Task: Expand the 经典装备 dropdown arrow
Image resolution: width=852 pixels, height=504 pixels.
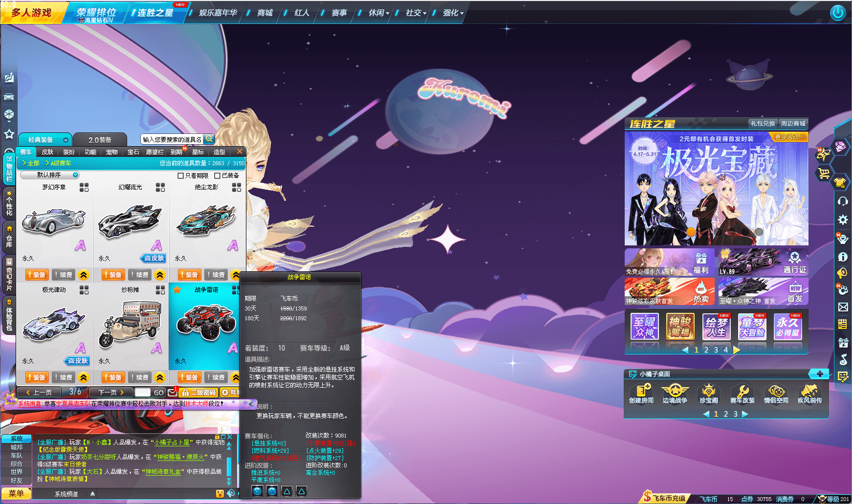Action: click(66, 140)
